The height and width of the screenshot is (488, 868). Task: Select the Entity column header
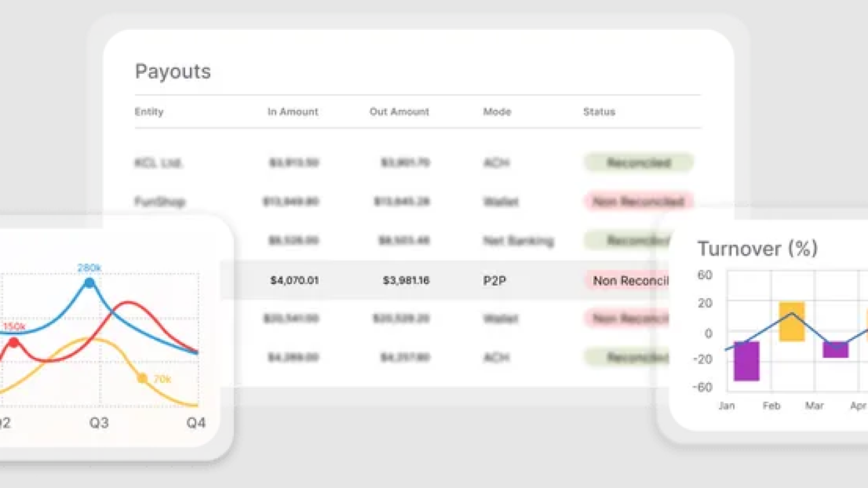149,112
